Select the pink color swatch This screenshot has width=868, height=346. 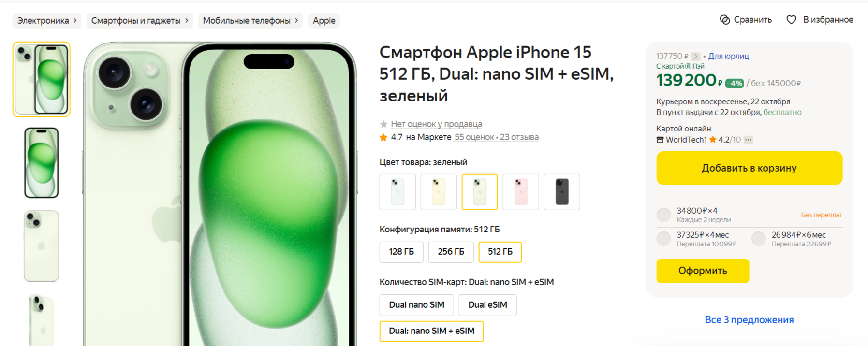(521, 192)
